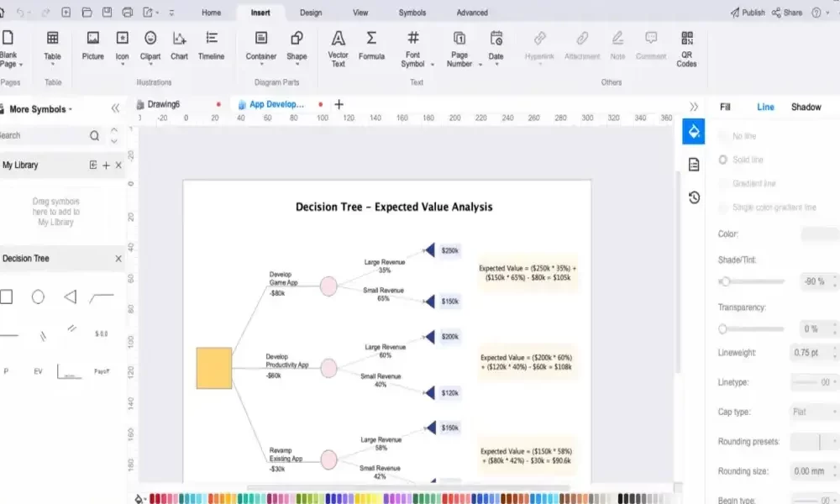Open the page document panel icon
Viewport: 840px width, 504px height.
[x=694, y=165]
